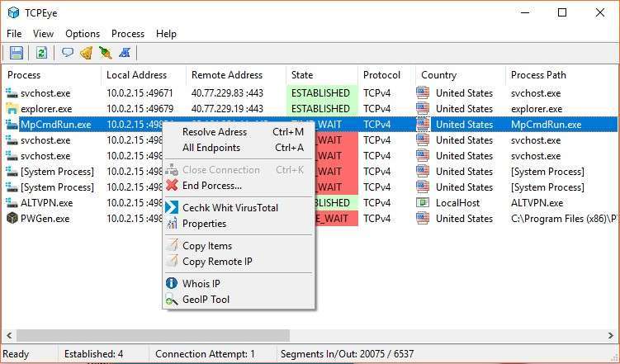The height and width of the screenshot is (364, 620).
Task: Click the yellow bell toolbar icon
Action: (86, 53)
